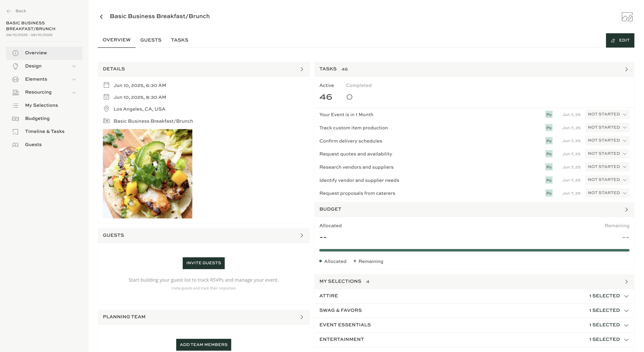Click the Guests people icon

pos(15,145)
